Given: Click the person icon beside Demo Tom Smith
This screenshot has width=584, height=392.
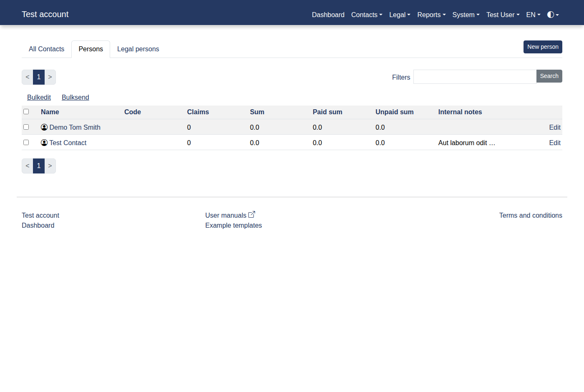Looking at the screenshot, I should pyautogui.click(x=44, y=127).
